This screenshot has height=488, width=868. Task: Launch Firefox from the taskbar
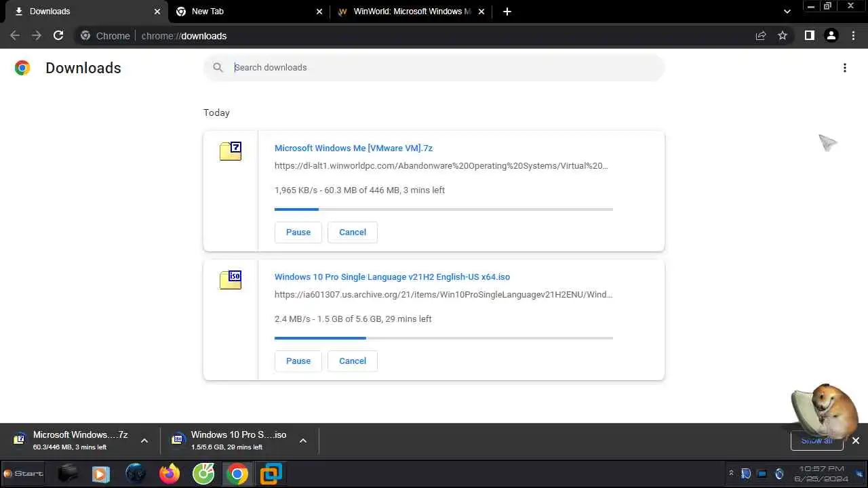point(170,473)
